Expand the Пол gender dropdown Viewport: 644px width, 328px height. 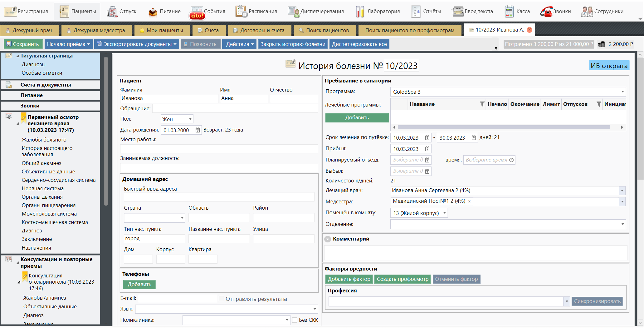[190, 119]
